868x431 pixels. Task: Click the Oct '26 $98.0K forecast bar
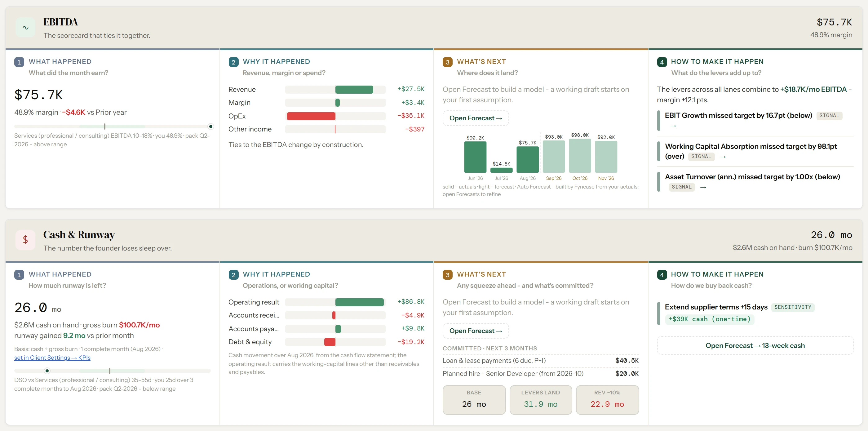580,156
